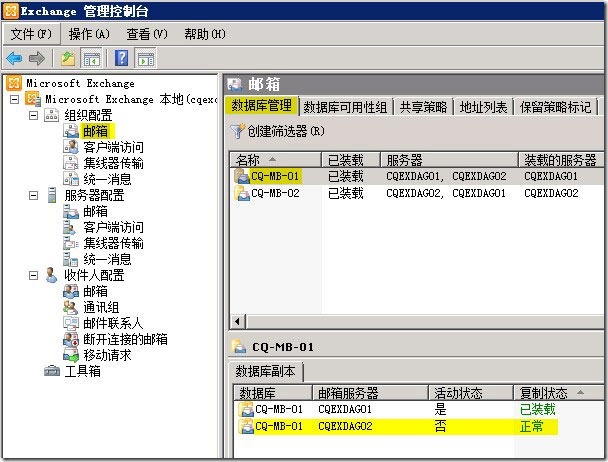This screenshot has height=462, width=608.
Task: Select the 数据库副本 tab
Action: coord(265,372)
